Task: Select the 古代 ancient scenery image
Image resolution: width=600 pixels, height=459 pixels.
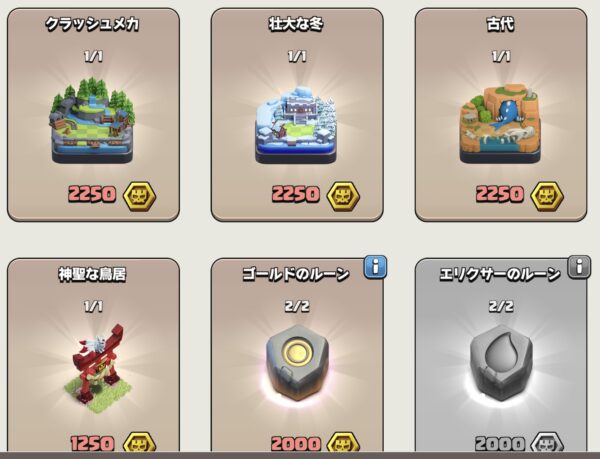Action: [x=500, y=124]
